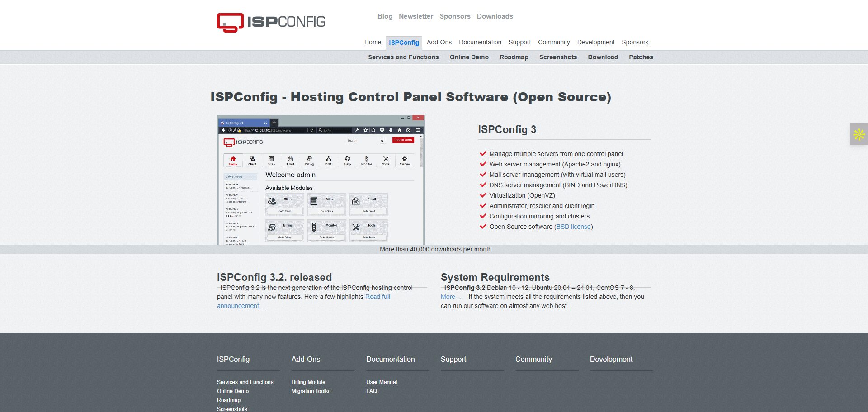This screenshot has width=868, height=412.
Task: Select Screenshots in the submenu bar
Action: pos(558,57)
